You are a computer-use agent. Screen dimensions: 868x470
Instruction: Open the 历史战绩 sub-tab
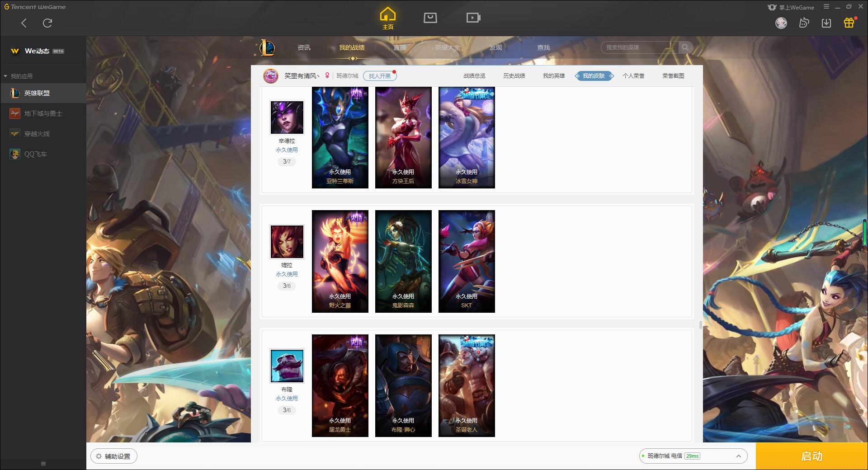pyautogui.click(x=514, y=76)
